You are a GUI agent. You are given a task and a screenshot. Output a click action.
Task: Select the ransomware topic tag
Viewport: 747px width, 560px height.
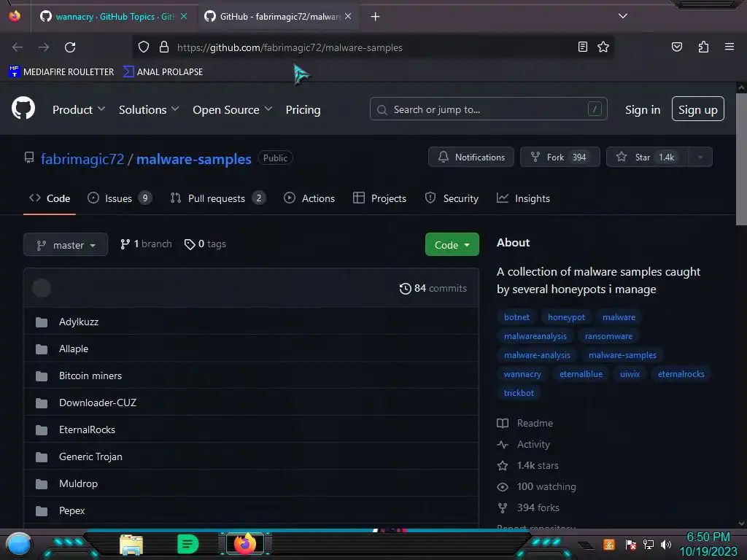(x=608, y=336)
